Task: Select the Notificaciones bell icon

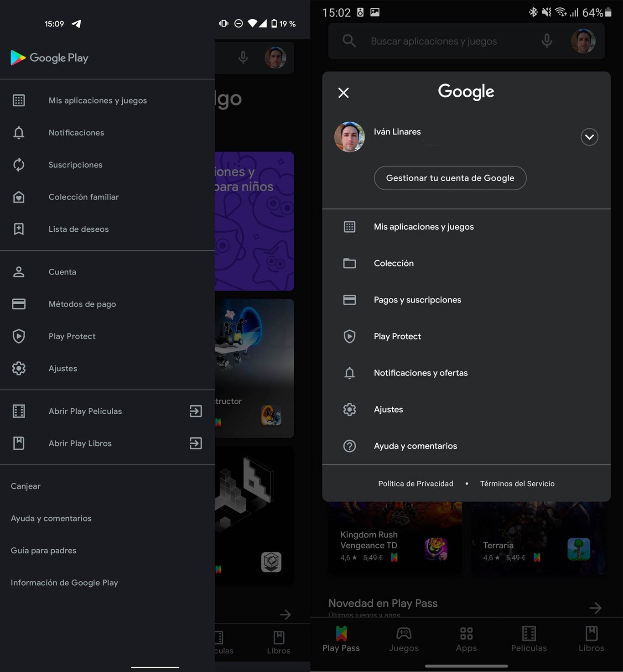Action: pyautogui.click(x=19, y=132)
